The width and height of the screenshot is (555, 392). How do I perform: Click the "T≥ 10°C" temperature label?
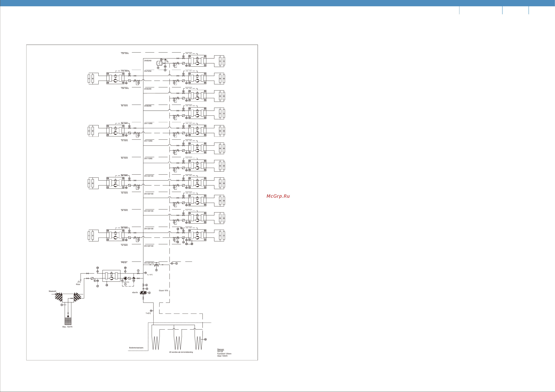[x=150, y=275]
